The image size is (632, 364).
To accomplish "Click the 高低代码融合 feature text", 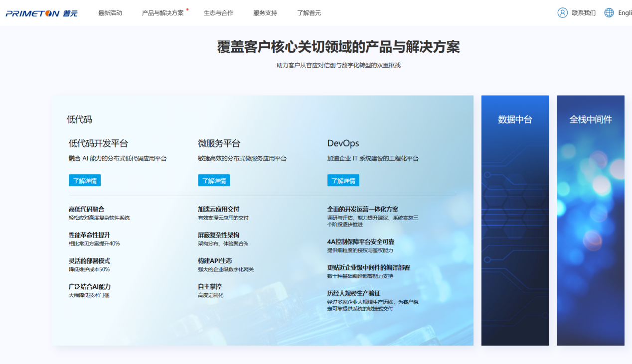I will (x=87, y=209).
